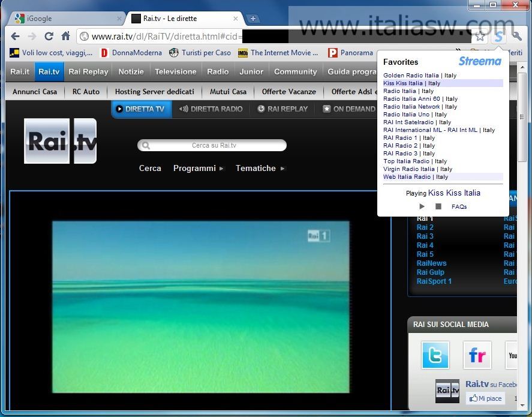Open Televisione in the top navigation

(x=175, y=71)
